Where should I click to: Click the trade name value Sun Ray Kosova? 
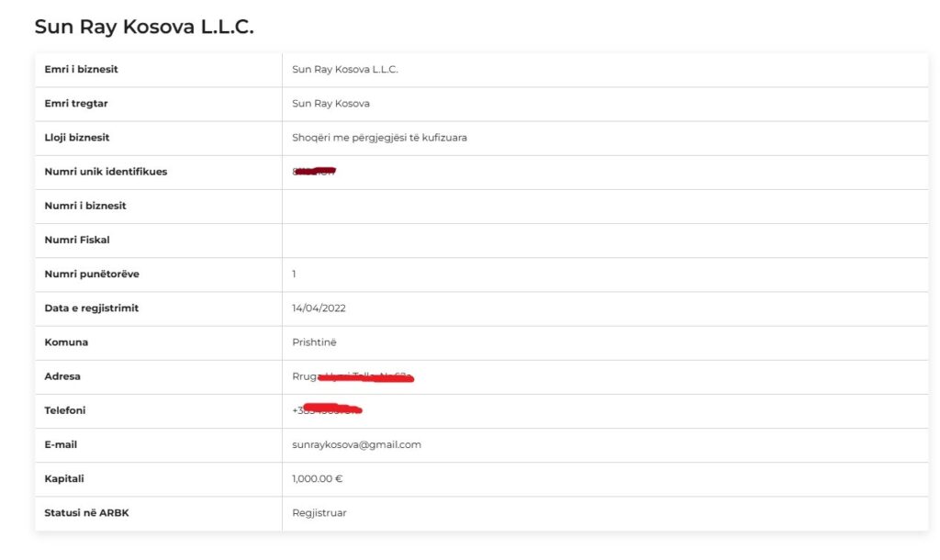tap(330, 104)
